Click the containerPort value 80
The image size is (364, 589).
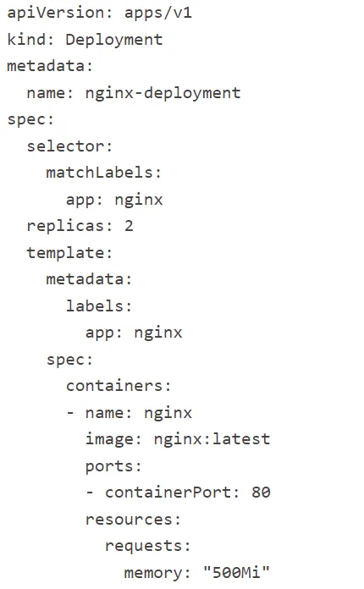(x=261, y=493)
